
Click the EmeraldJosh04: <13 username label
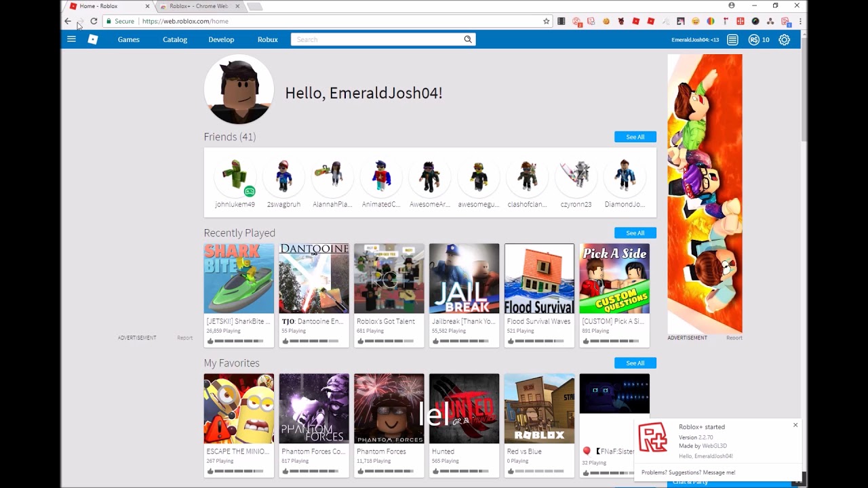pos(695,40)
